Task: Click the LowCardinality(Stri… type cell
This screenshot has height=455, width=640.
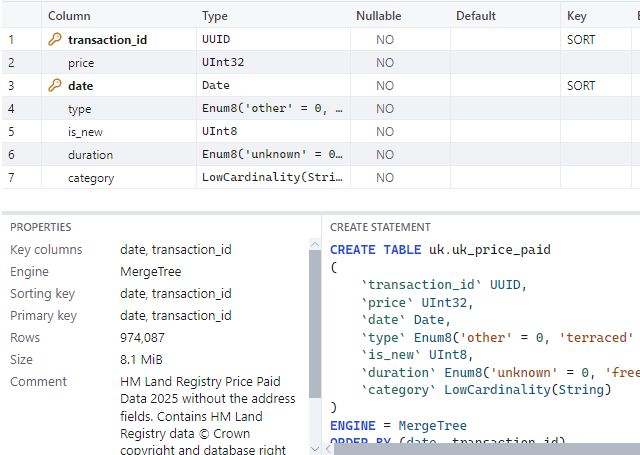Action: coord(273,177)
